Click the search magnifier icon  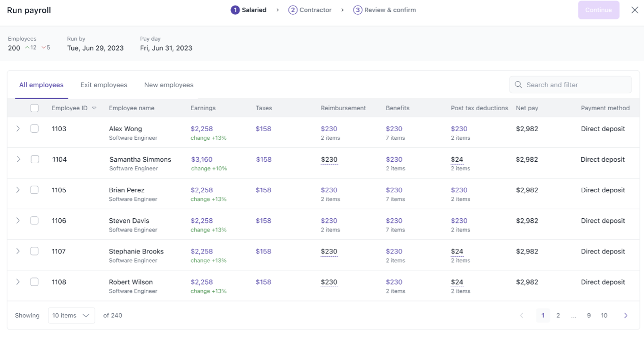tap(518, 85)
